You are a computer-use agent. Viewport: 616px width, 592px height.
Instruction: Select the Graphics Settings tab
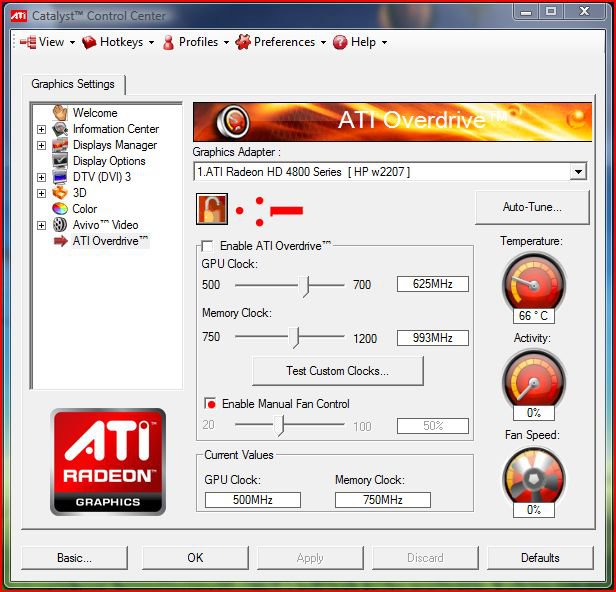(x=73, y=84)
